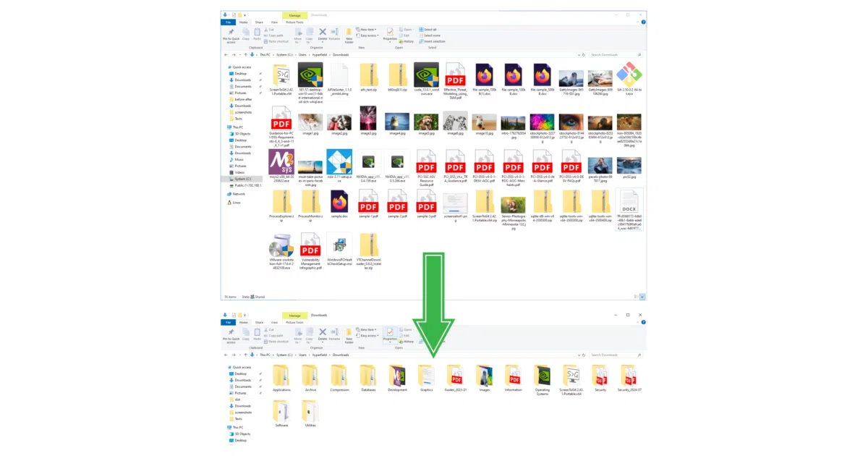Click Select all in the upper window ribbon
The height and width of the screenshot is (456, 868).
(x=427, y=30)
